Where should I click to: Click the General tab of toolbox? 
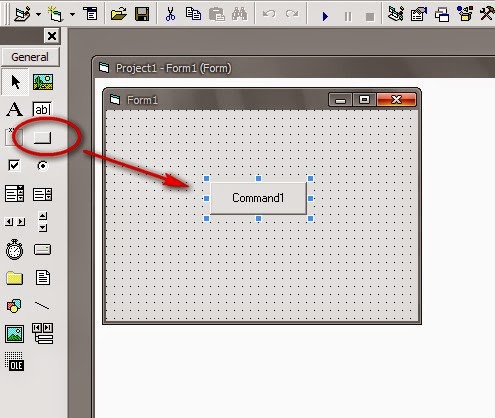click(30, 57)
